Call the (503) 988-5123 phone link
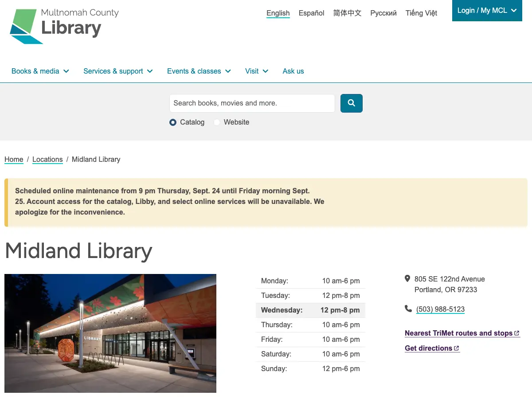 coord(440,309)
